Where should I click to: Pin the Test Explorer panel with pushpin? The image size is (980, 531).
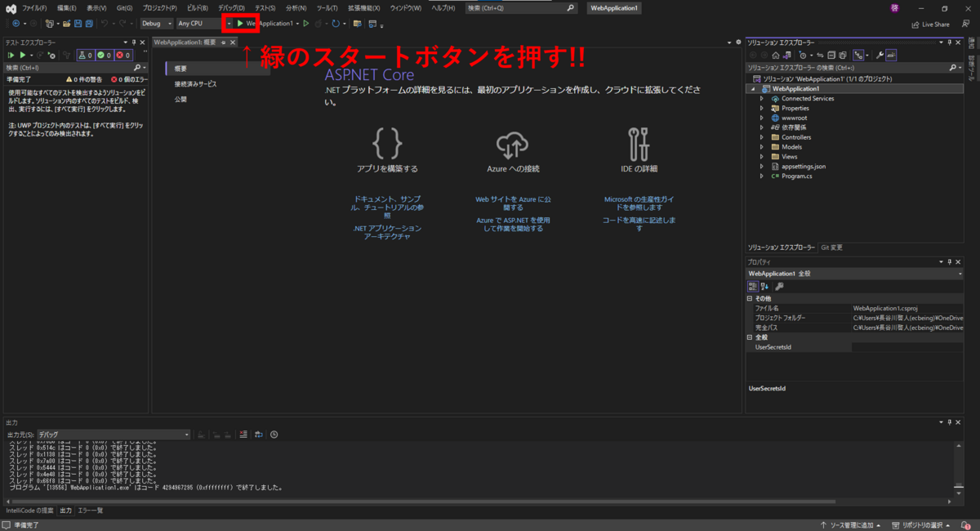pyautogui.click(x=133, y=42)
